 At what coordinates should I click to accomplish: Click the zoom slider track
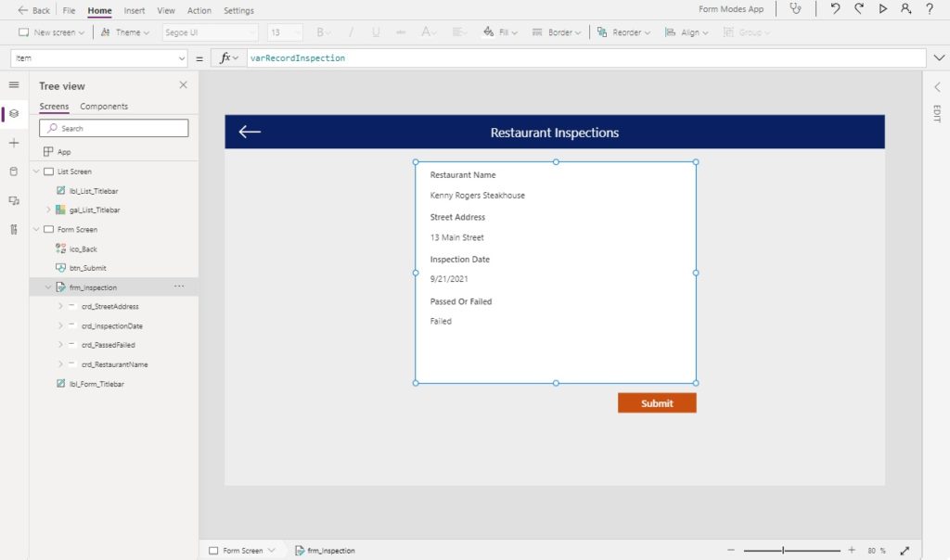pos(791,551)
